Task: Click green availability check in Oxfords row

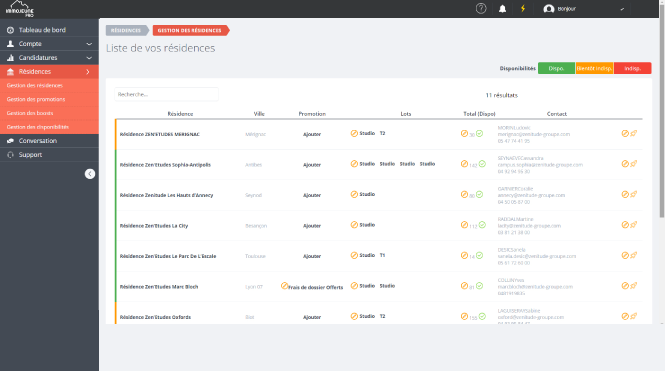Action: click(482, 317)
